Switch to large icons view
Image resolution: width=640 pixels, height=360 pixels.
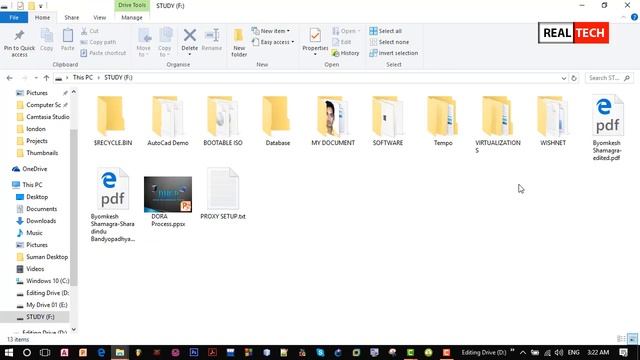click(x=633, y=339)
